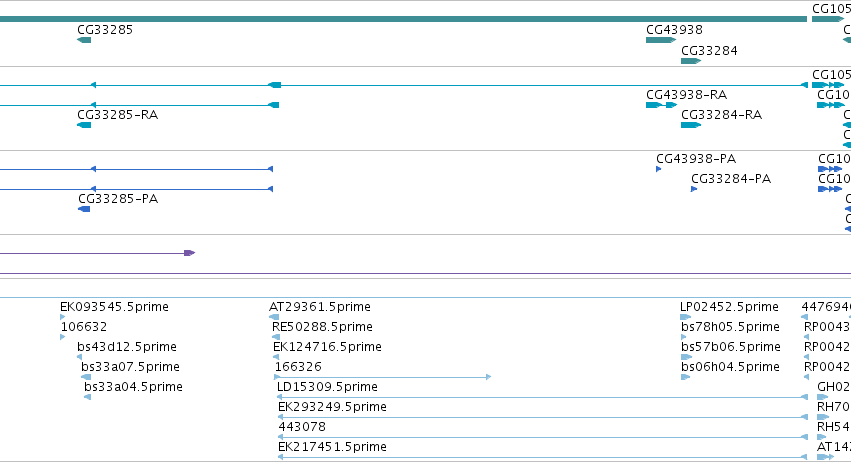Screen dimensions: 851x462
Task: Click the AT29361.5prime EST label
Action: [320, 307]
